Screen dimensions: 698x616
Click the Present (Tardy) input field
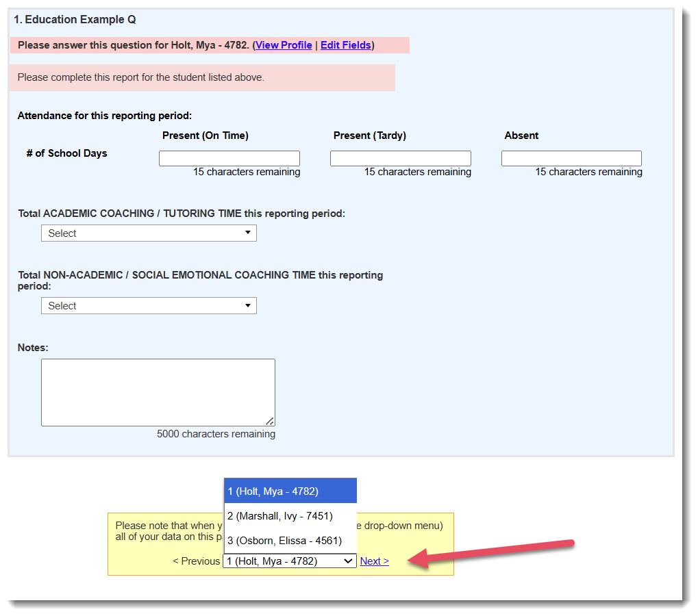tap(400, 158)
